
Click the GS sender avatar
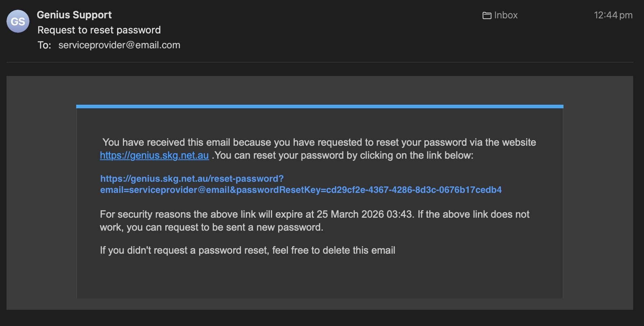(18, 22)
